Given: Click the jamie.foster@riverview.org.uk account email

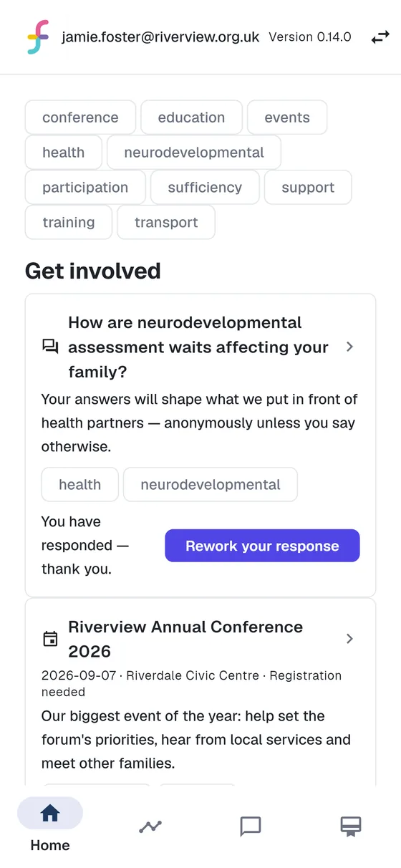Looking at the screenshot, I should tap(160, 37).
